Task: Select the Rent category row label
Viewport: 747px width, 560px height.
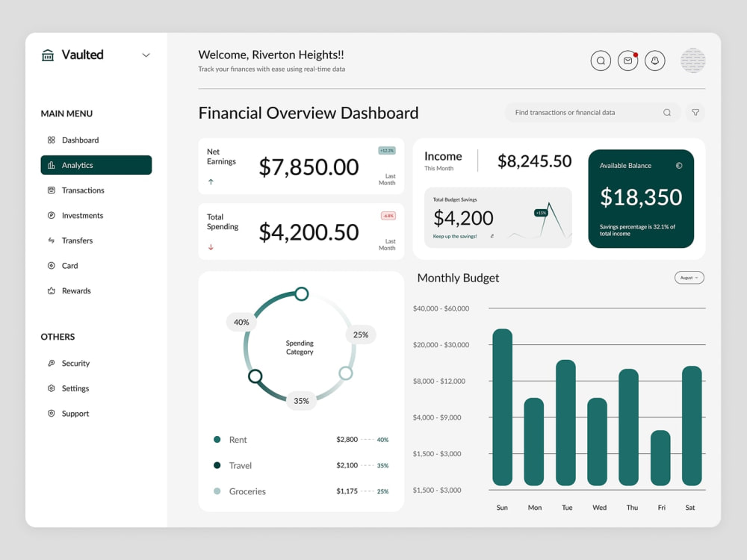Action: (x=238, y=440)
